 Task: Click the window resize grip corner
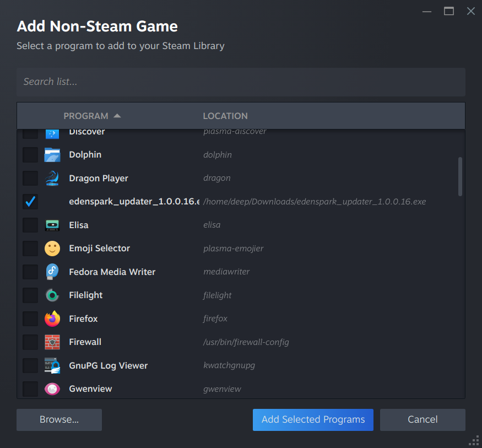(x=474, y=440)
